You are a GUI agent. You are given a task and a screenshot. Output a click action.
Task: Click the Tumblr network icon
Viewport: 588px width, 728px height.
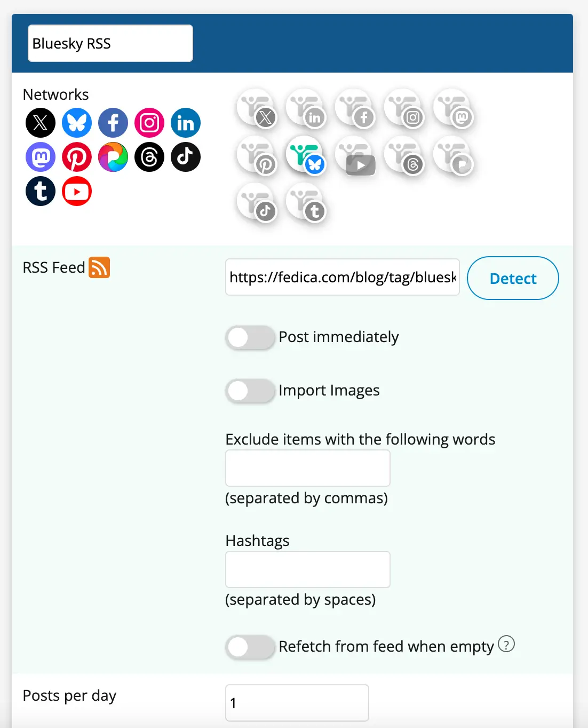pyautogui.click(x=41, y=191)
